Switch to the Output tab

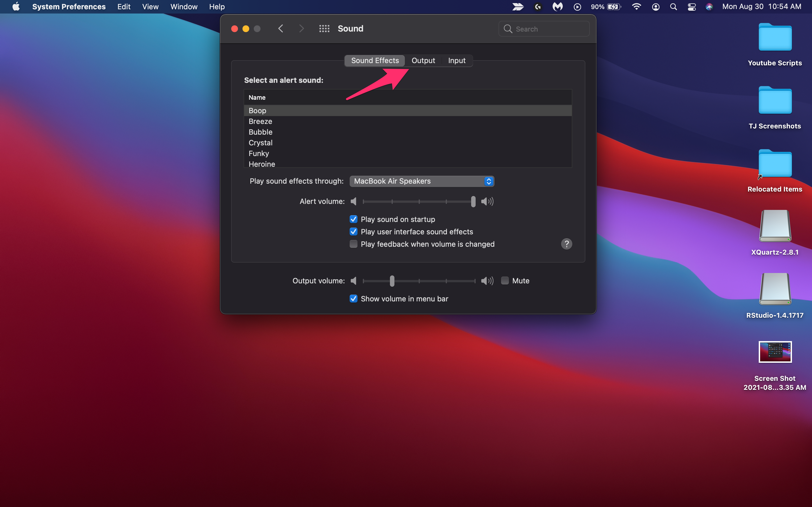click(423, 61)
